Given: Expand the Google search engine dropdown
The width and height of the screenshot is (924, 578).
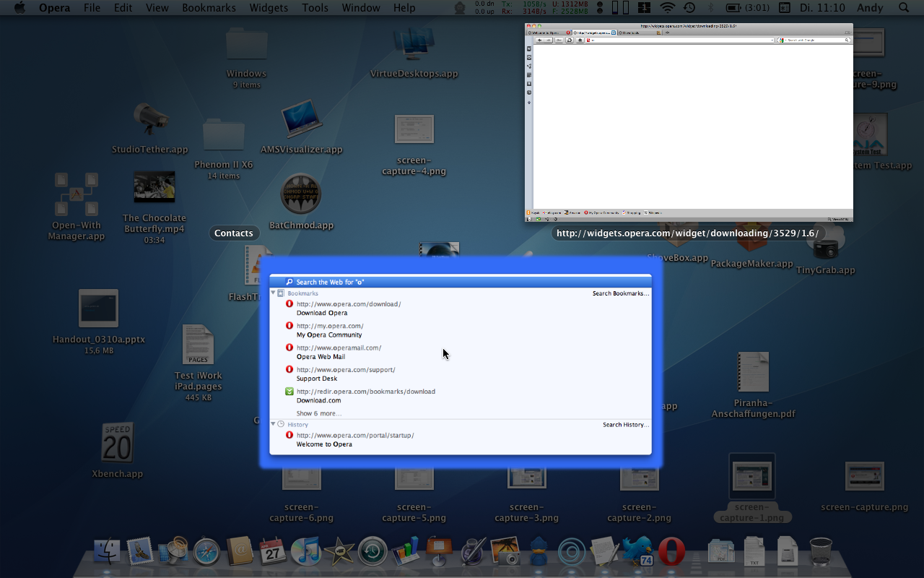Looking at the screenshot, I should (x=783, y=40).
